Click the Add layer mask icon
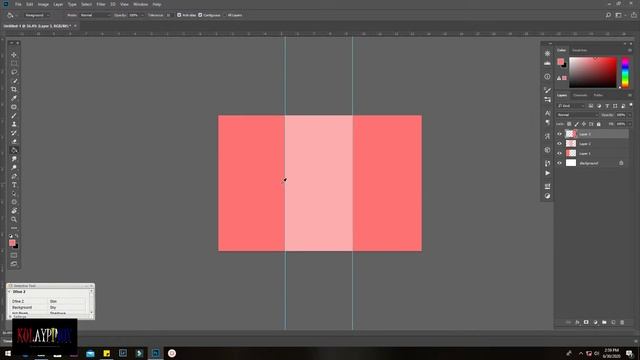The image size is (640, 360). pos(586,322)
